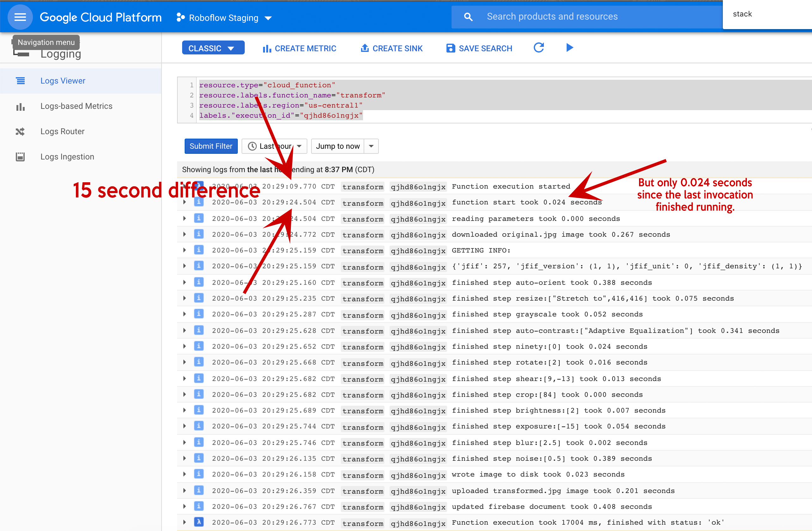The height and width of the screenshot is (531, 812).
Task: Open the CLASSIC viewer mode dropdown
Action: [213, 48]
